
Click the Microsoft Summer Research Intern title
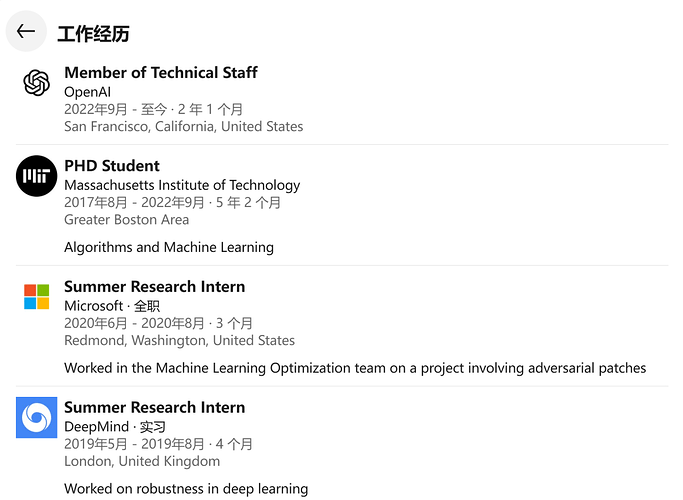click(154, 287)
